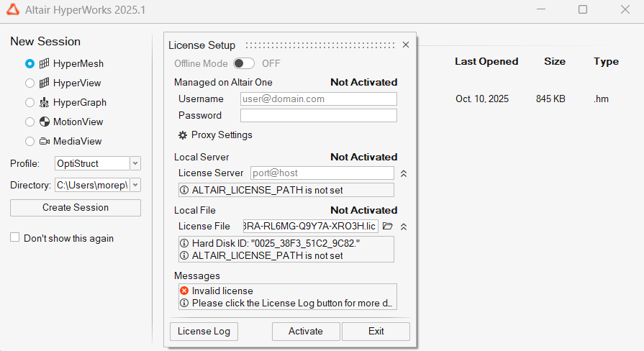The width and height of the screenshot is (644, 351).
Task: Click the MotionView circular icon
Action: pos(45,122)
